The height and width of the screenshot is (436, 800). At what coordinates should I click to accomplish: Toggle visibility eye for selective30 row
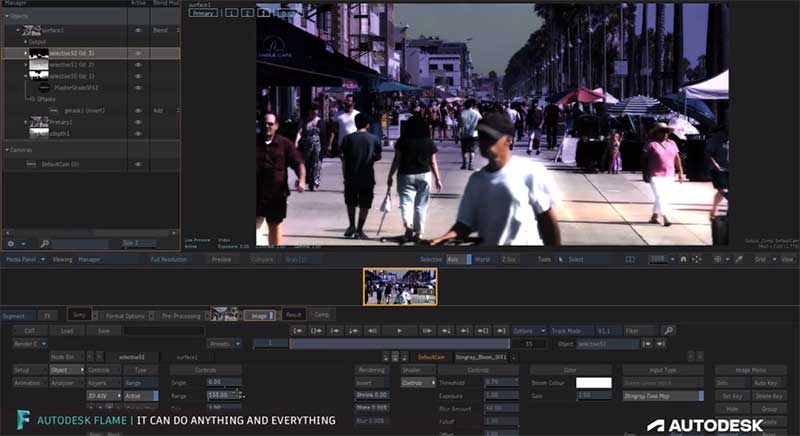click(x=138, y=76)
